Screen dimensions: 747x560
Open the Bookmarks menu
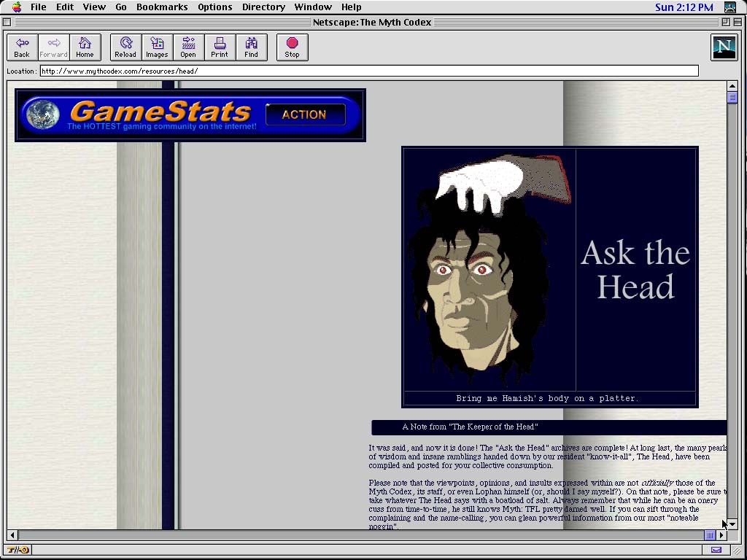(162, 7)
